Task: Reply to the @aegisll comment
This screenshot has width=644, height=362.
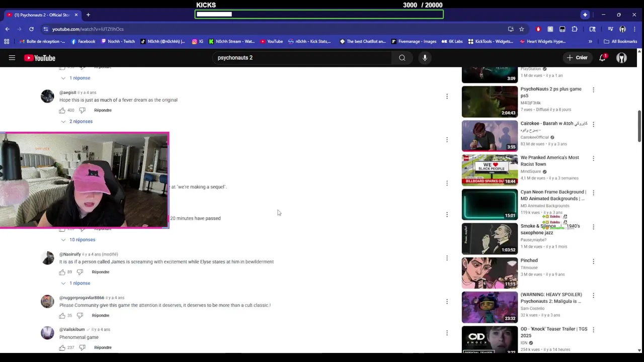Action: (x=103, y=110)
